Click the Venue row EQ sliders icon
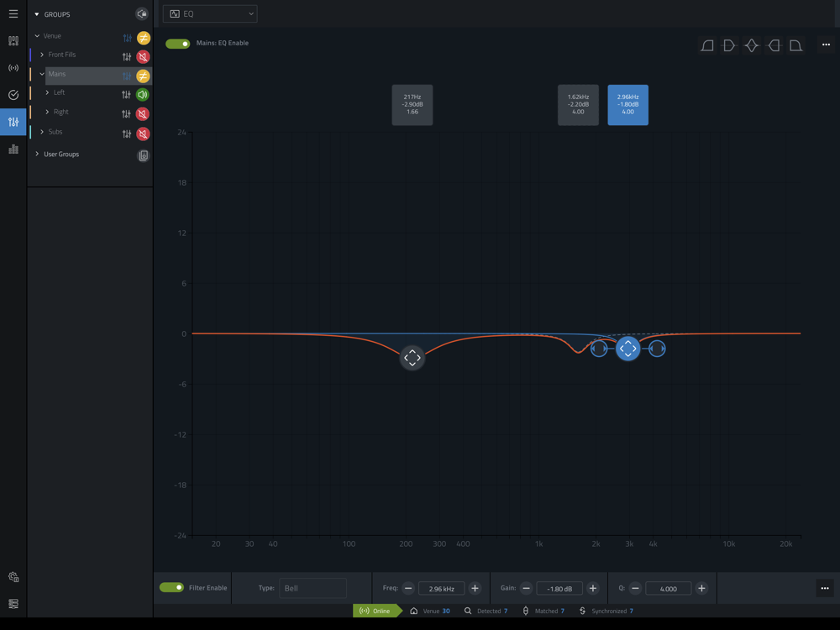840x630 pixels. point(127,38)
